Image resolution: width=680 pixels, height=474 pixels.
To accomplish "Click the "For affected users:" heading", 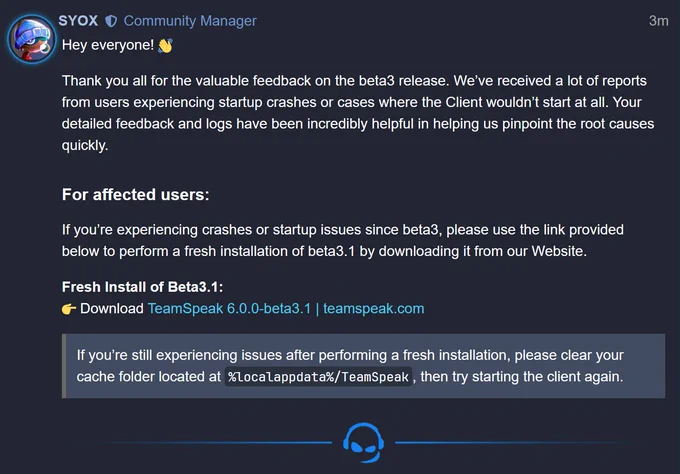I will point(135,195).
